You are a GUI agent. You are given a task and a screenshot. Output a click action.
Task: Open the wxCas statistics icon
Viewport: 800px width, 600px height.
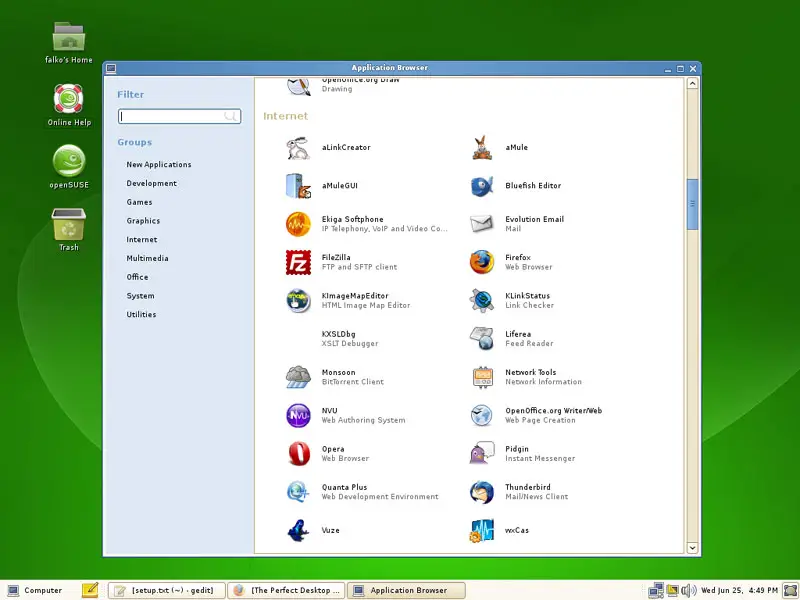coord(482,530)
